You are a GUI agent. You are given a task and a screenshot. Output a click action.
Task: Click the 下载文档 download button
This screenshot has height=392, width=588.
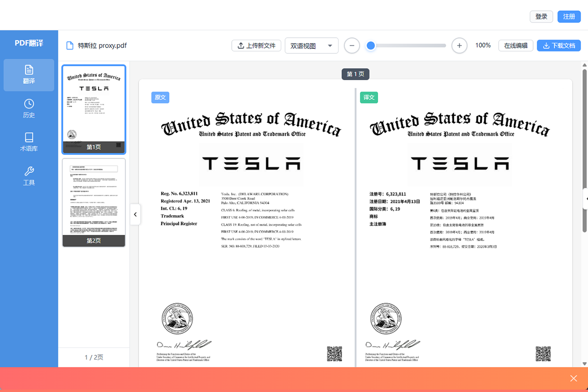(x=559, y=46)
